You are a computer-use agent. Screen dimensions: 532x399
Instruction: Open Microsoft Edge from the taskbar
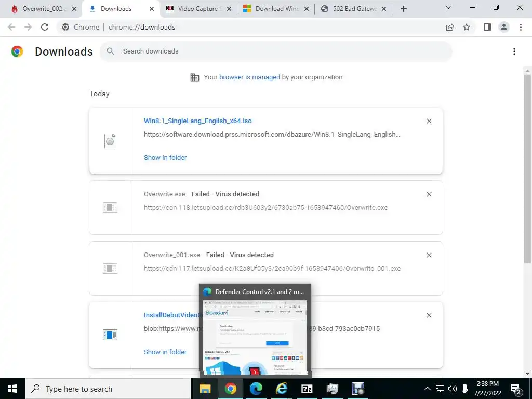(x=256, y=389)
